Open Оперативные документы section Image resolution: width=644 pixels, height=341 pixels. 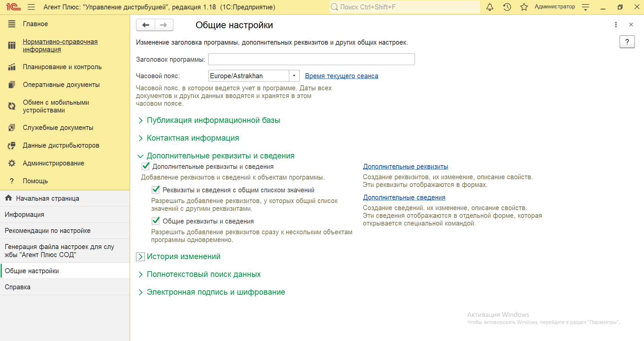coord(61,85)
